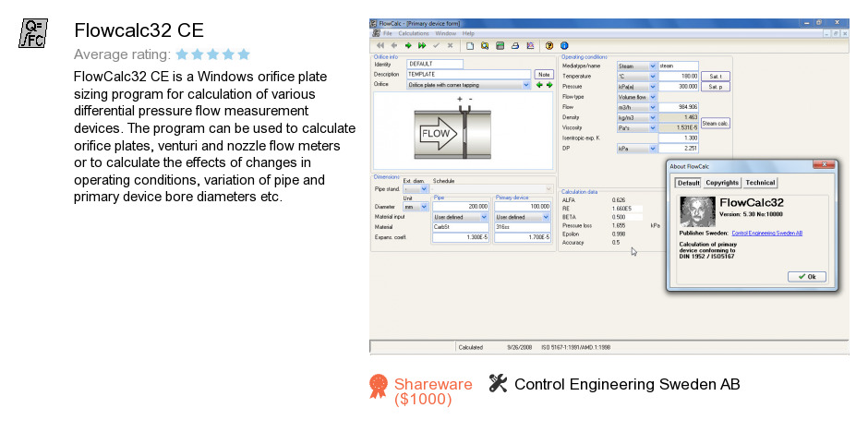Click the Sat. p button
This screenshot has height=432, width=868.
click(x=716, y=87)
